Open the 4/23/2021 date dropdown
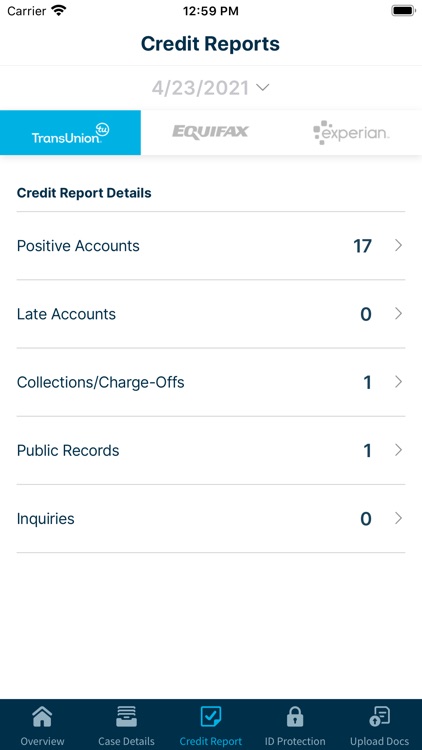This screenshot has height=750, width=422. click(x=211, y=88)
